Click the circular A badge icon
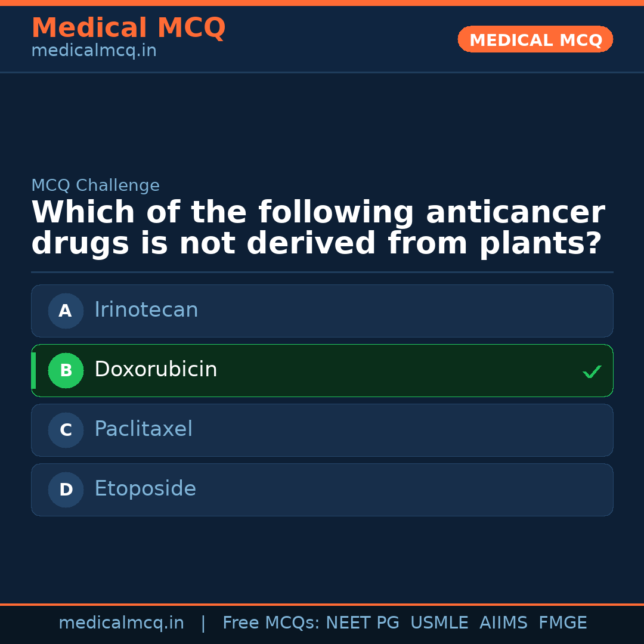The width and height of the screenshot is (644, 644). (66, 311)
